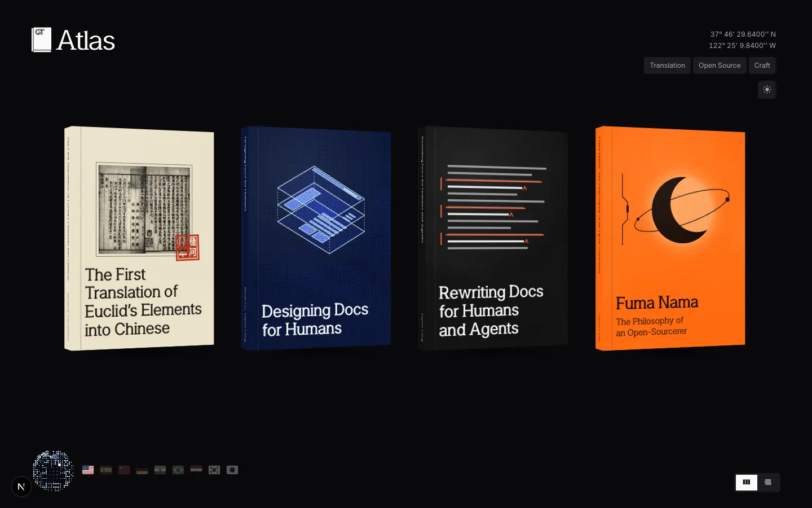Open the Atlas home title

(x=86, y=41)
